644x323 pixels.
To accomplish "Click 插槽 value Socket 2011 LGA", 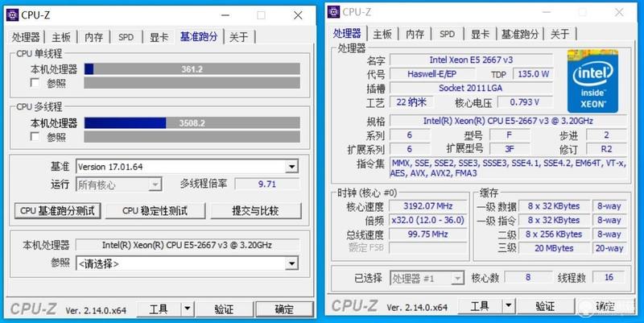I will click(471, 88).
